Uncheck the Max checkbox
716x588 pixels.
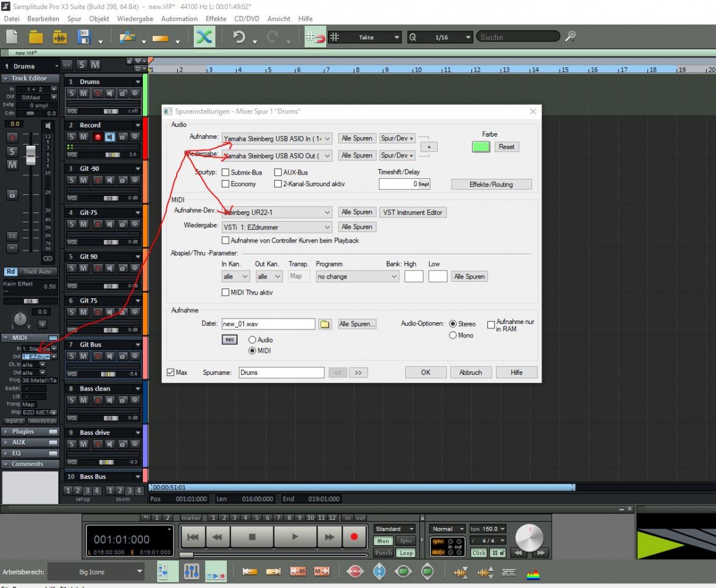pos(170,372)
